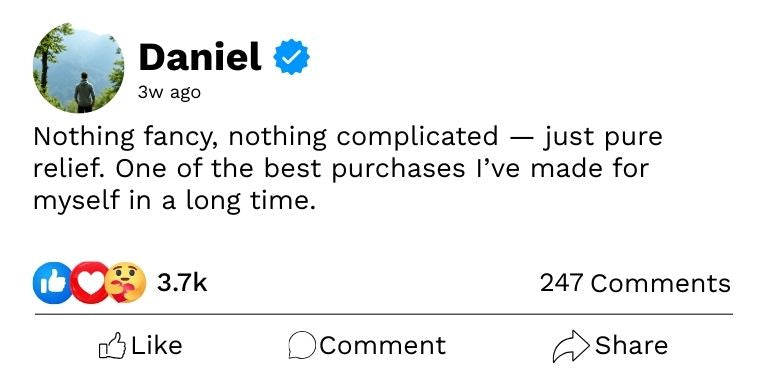Click the thumbs-up outline icon beside Like
The width and height of the screenshot is (768, 384).
[112, 346]
